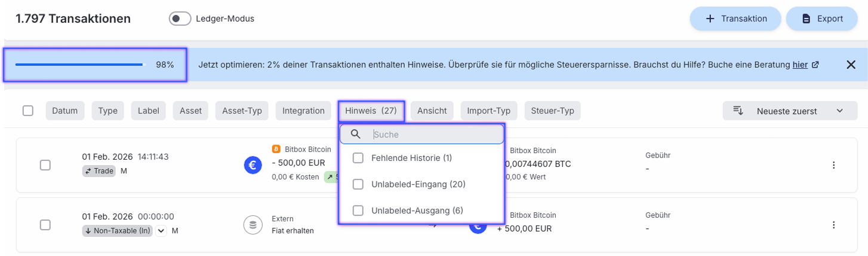Open the three-dot menu of the Trade transaction

[833, 165]
